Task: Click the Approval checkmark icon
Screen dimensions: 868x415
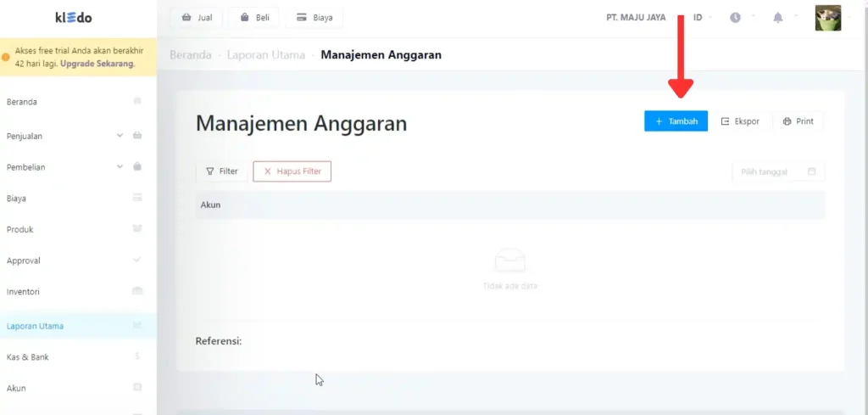Action: 137,260
